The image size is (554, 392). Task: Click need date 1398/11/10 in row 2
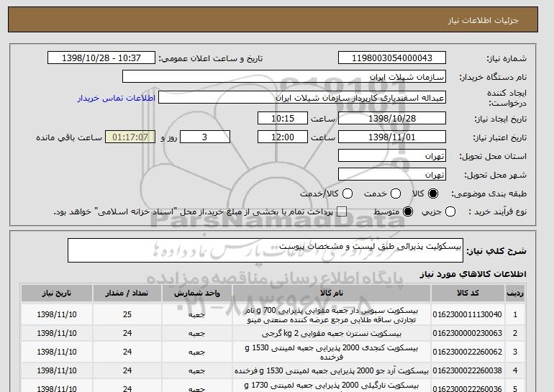57,333
